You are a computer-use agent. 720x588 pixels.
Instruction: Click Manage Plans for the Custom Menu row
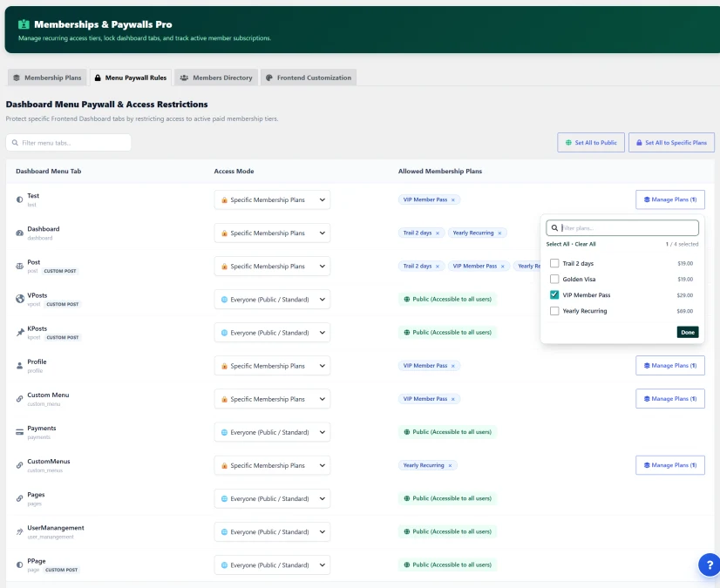pos(670,399)
